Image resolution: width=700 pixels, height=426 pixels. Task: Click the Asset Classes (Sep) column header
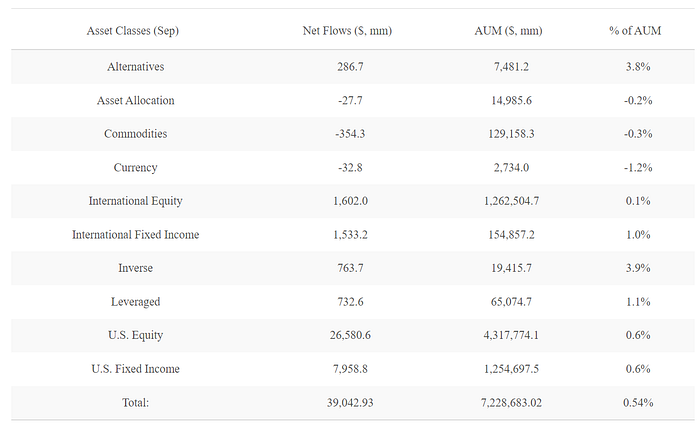click(133, 31)
